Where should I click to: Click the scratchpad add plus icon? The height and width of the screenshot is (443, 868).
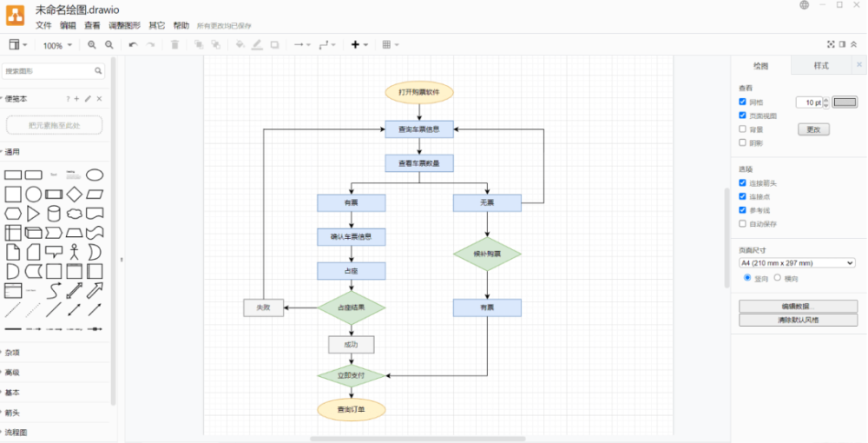77,99
